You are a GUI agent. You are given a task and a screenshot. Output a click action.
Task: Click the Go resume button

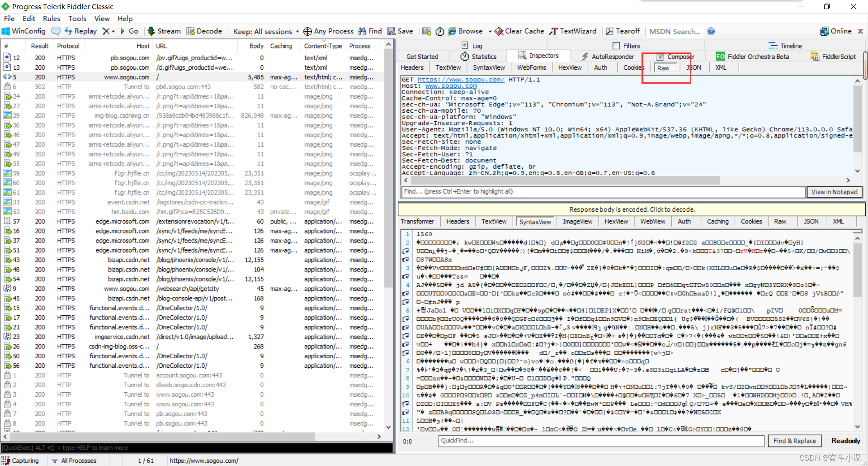[x=129, y=31]
